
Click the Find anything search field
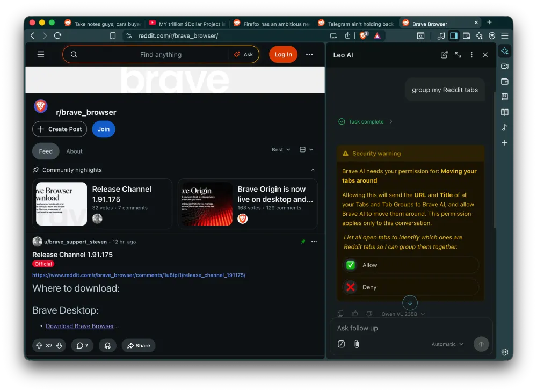coord(161,54)
